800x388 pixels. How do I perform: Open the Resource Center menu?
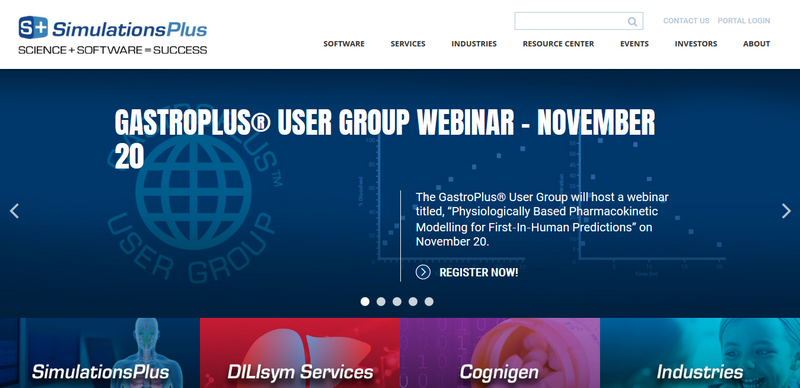tap(558, 44)
